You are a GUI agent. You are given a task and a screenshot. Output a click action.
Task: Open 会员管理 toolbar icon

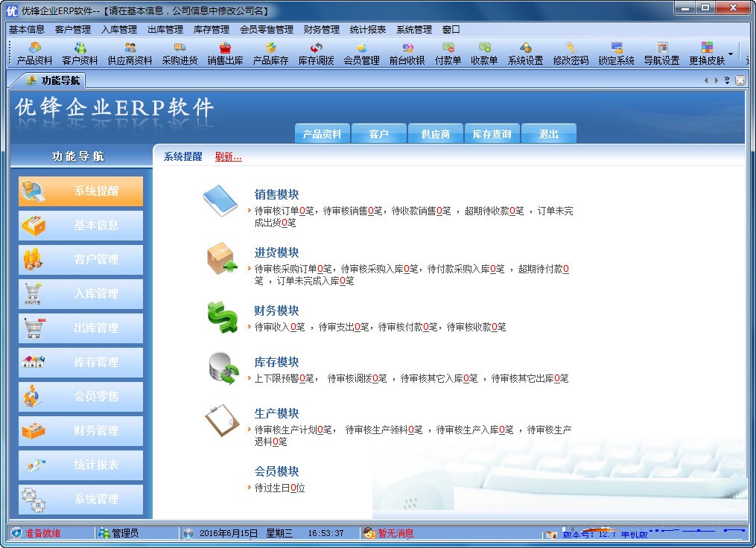361,54
